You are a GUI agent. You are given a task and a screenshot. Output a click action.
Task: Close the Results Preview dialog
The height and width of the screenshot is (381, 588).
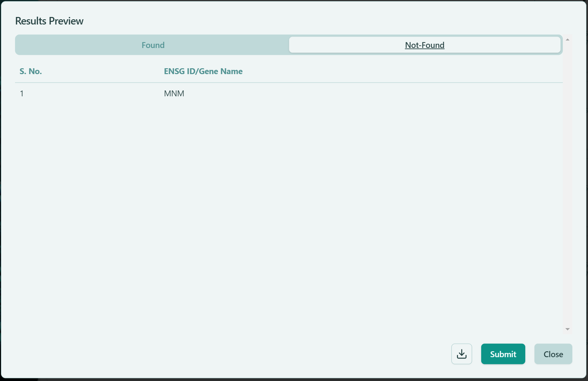click(553, 354)
